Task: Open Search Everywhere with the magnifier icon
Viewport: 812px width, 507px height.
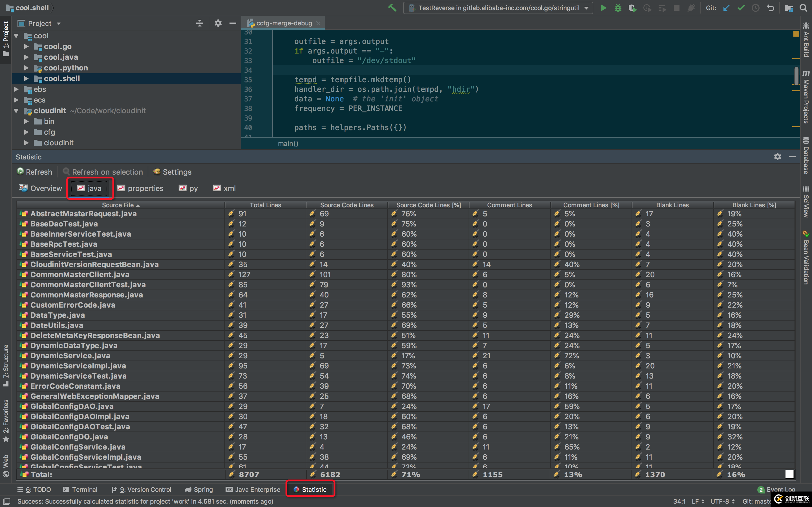Action: tap(804, 8)
